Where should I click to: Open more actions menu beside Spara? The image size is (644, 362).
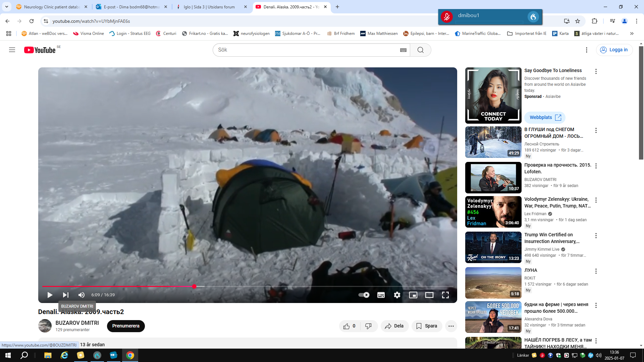click(451, 326)
